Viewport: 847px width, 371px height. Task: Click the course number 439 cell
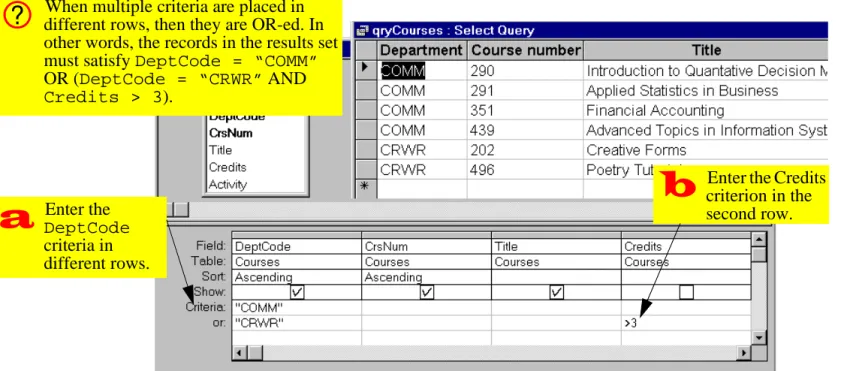coord(525,130)
